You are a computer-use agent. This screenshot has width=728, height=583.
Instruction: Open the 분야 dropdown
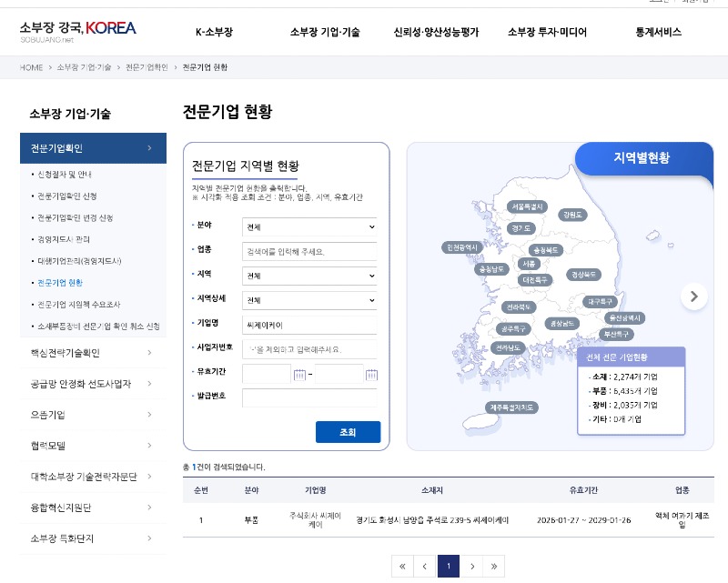tap(309, 226)
